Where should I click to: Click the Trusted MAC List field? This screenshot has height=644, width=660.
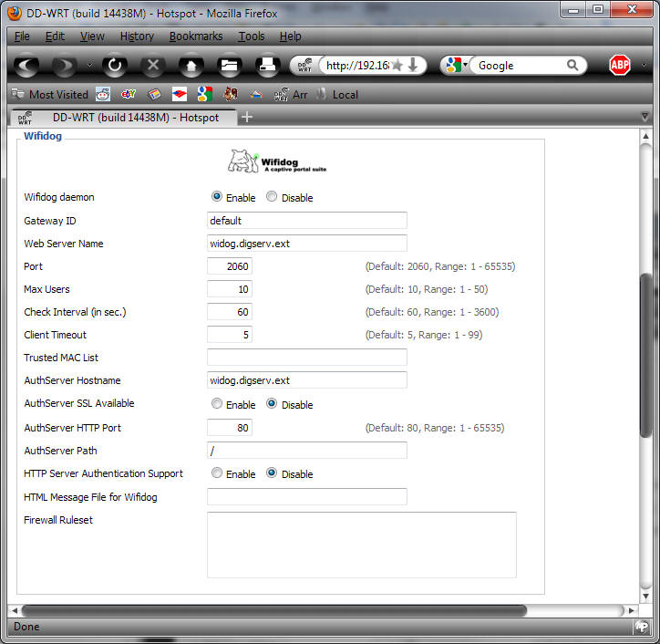pos(307,358)
